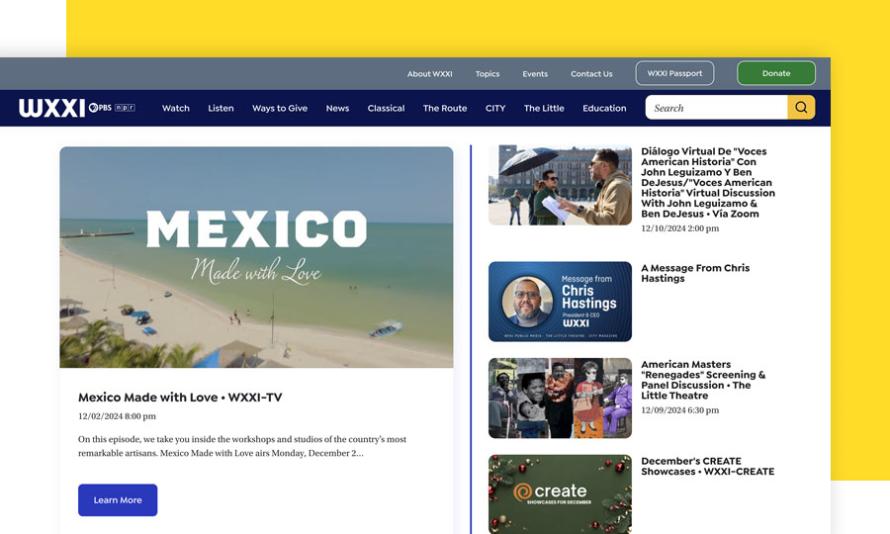The width and height of the screenshot is (890, 534).
Task: Open Topics in the top bar
Action: click(x=488, y=74)
